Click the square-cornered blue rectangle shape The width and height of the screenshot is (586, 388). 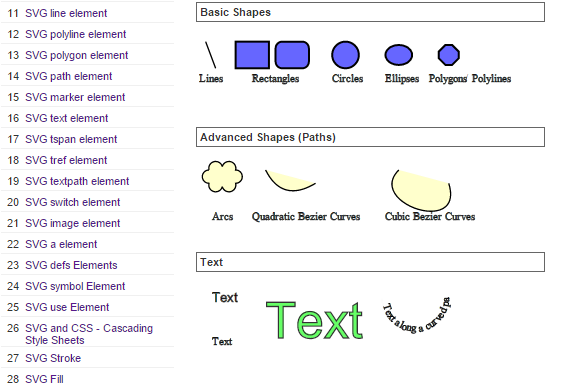[252, 55]
